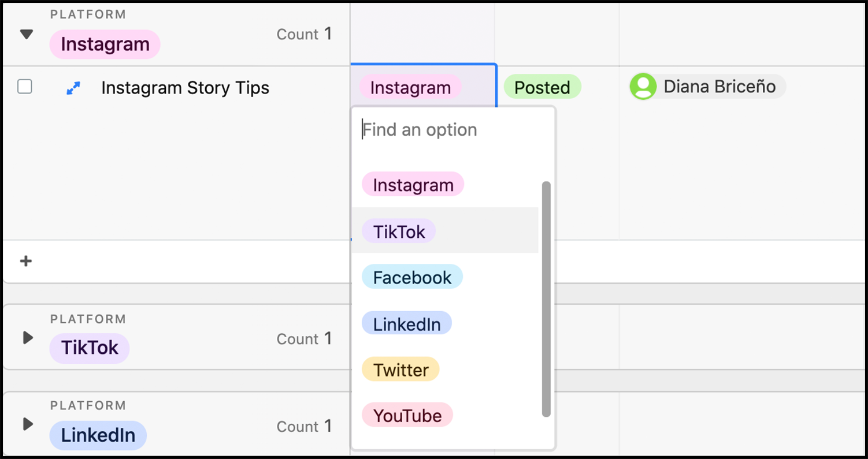Click the Find an option search field
This screenshot has width=868, height=459.
[453, 130]
